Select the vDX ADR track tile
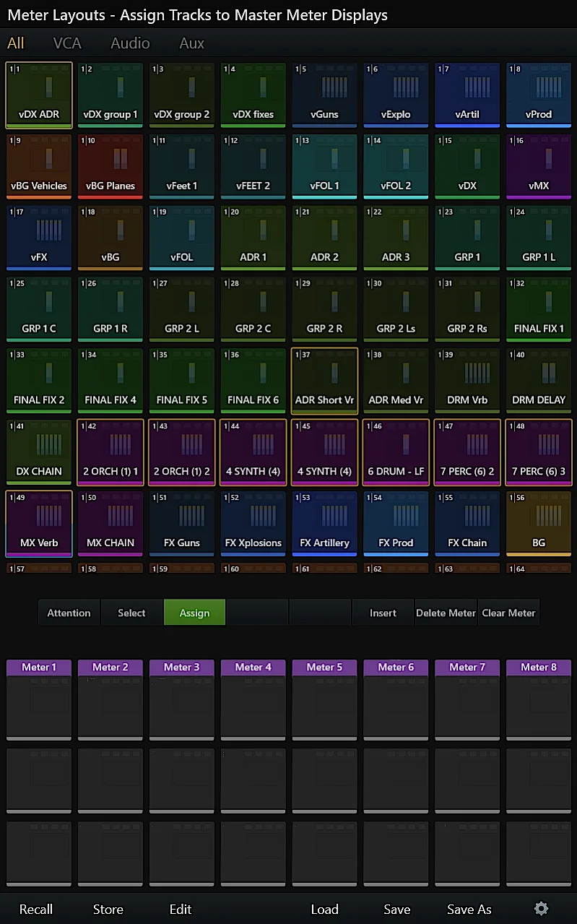 pos(39,95)
